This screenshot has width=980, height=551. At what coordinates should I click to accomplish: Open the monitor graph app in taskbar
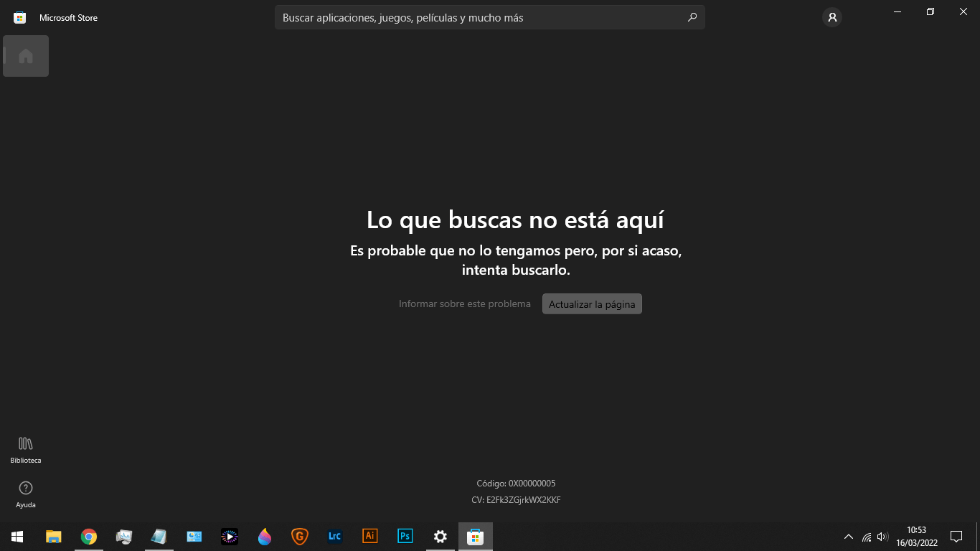coord(124,537)
